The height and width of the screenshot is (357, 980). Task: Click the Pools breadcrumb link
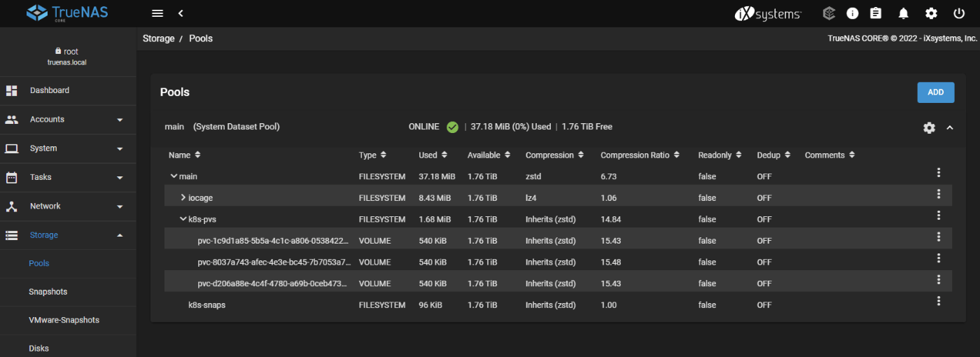point(201,38)
